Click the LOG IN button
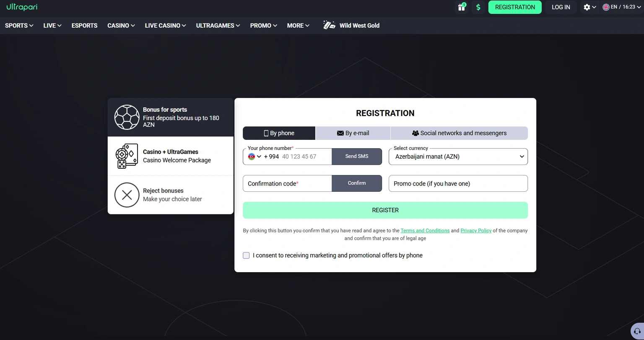Viewport: 644px width, 340px height. coord(561,7)
